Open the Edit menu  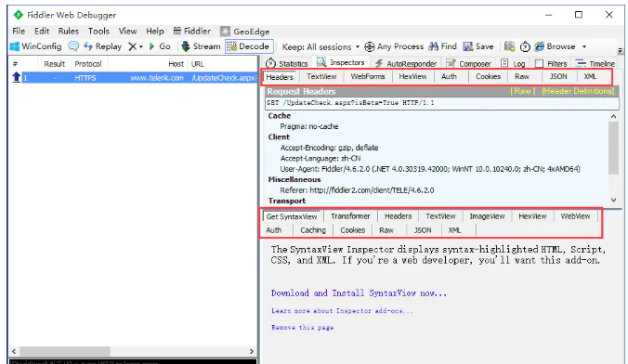pos(42,31)
